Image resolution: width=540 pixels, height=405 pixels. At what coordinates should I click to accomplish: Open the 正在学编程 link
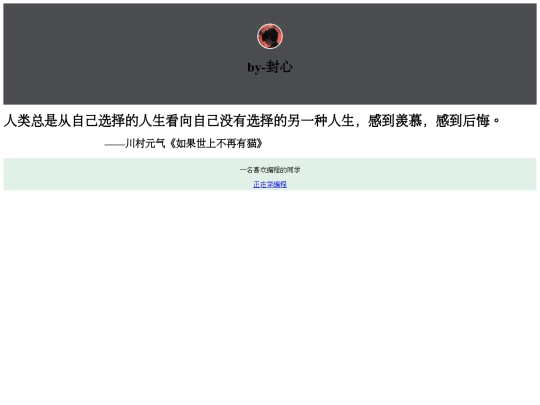(x=270, y=185)
